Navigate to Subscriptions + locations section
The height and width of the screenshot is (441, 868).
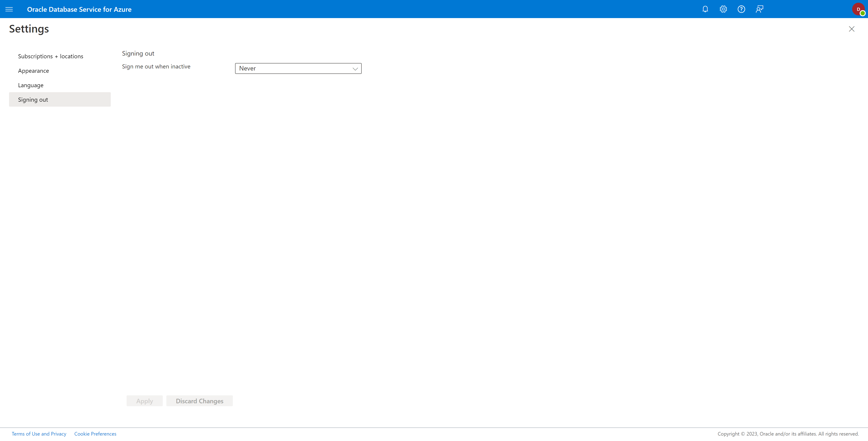[51, 56]
